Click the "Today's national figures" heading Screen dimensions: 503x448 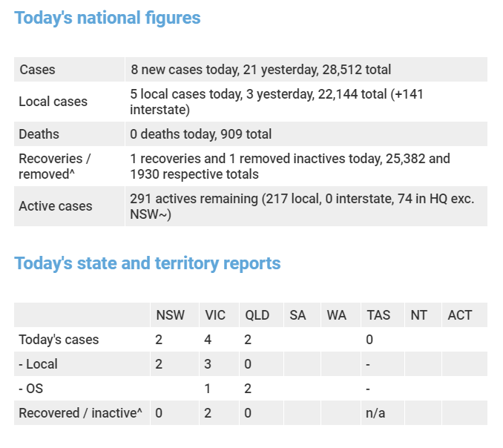pyautogui.click(x=108, y=18)
